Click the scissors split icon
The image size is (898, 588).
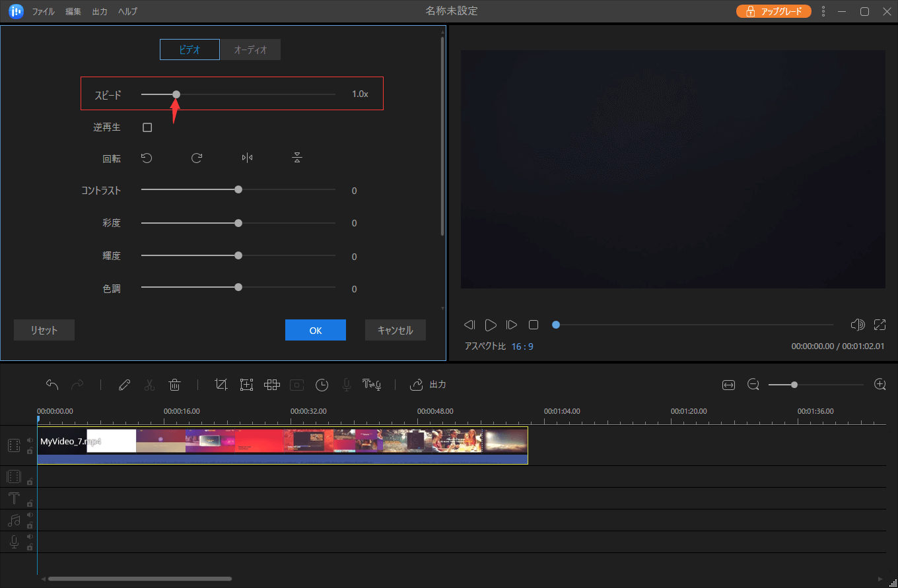pos(149,385)
